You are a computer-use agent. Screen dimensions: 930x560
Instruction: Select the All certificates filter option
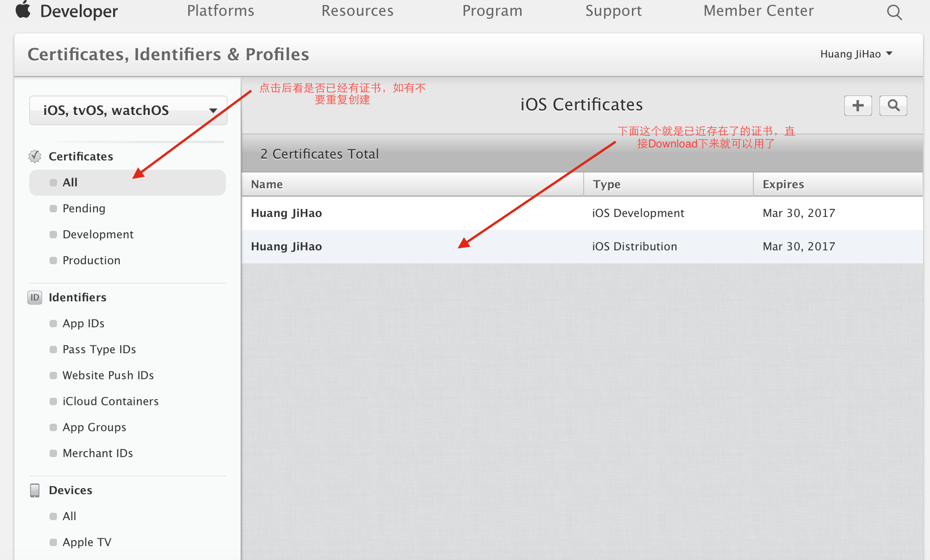pos(70,182)
